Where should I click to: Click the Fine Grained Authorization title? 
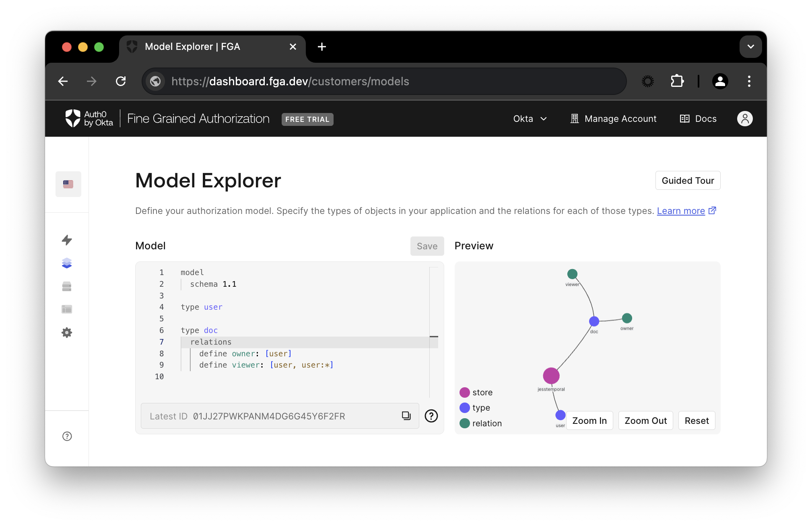click(198, 119)
